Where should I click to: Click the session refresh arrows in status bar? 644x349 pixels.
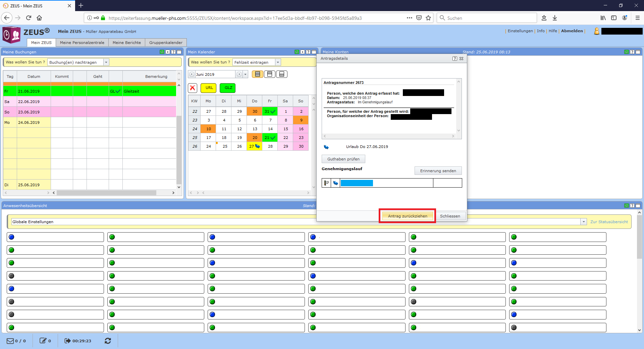108,341
